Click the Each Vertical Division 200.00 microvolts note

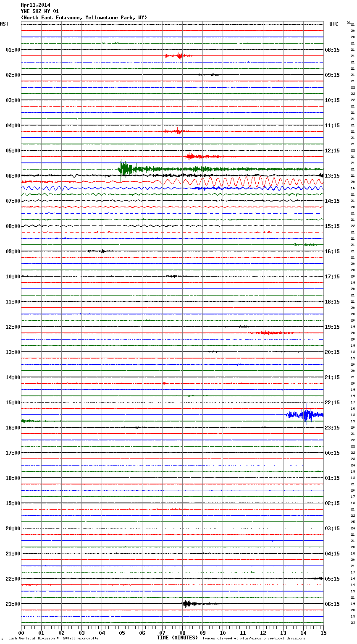[x=53, y=639]
